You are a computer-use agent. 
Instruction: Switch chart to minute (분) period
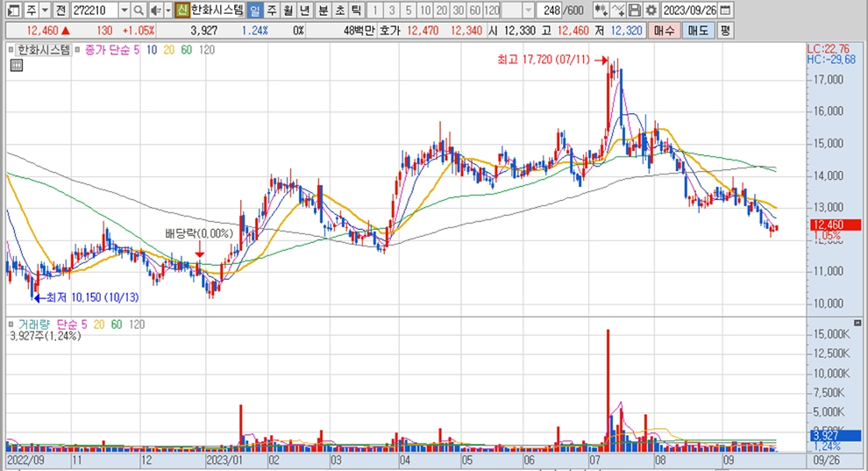(322, 11)
